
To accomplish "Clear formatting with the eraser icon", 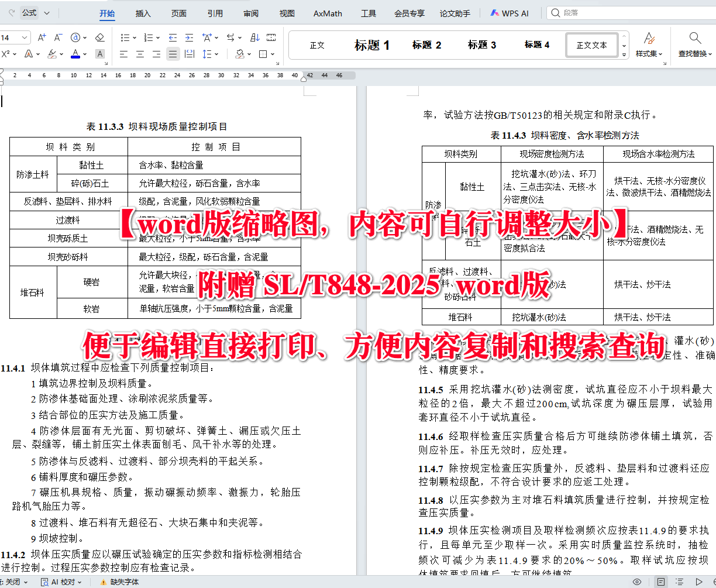I will [x=99, y=37].
